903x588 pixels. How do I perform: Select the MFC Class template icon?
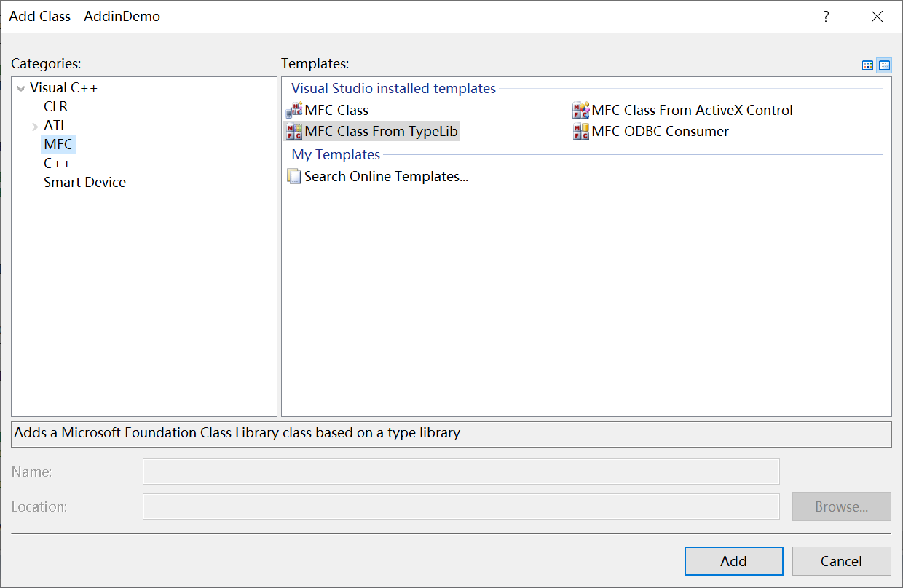pyautogui.click(x=294, y=111)
